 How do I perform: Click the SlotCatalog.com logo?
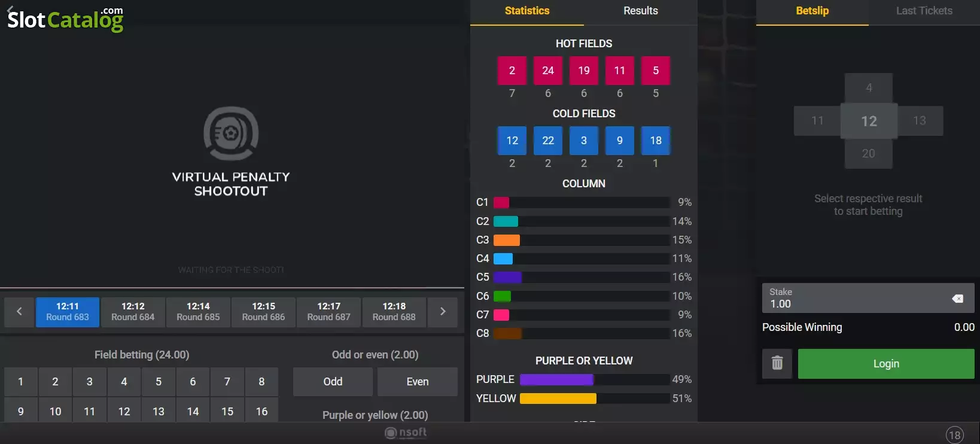click(65, 19)
